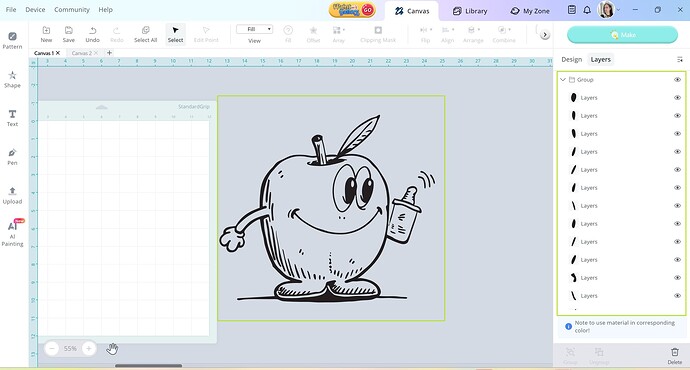This screenshot has height=370, width=690.
Task: Click the Undo button
Action: [92, 34]
